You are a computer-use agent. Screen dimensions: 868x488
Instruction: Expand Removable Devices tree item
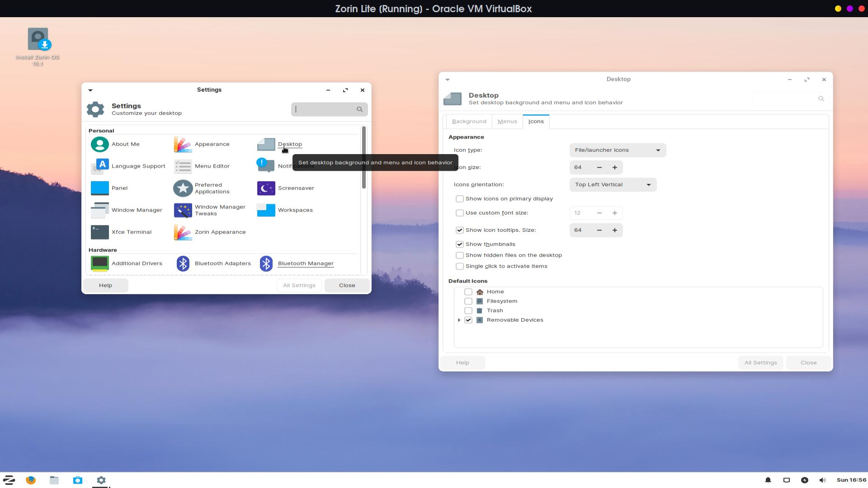[458, 320]
